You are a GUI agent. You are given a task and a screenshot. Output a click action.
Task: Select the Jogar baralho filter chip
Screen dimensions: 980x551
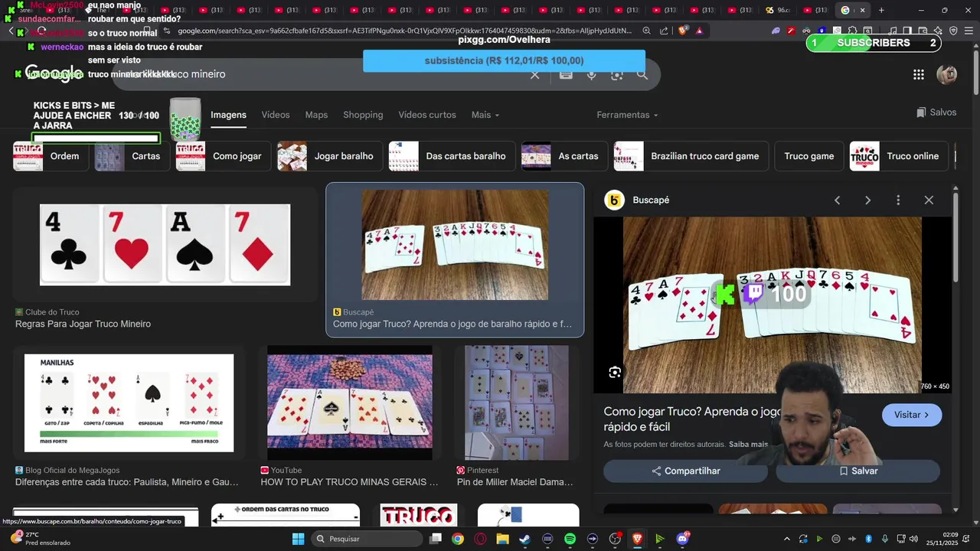click(329, 156)
